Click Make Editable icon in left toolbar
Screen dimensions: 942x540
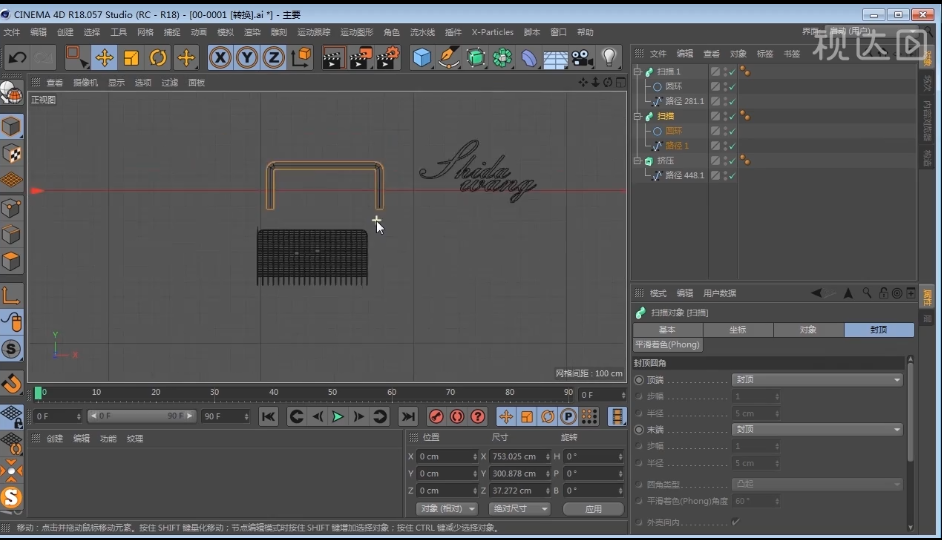(11, 91)
